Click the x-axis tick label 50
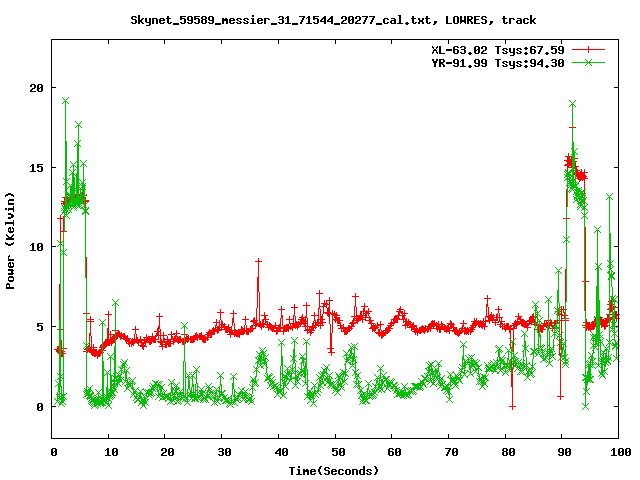Screen dimensions: 640x480 coord(338,452)
